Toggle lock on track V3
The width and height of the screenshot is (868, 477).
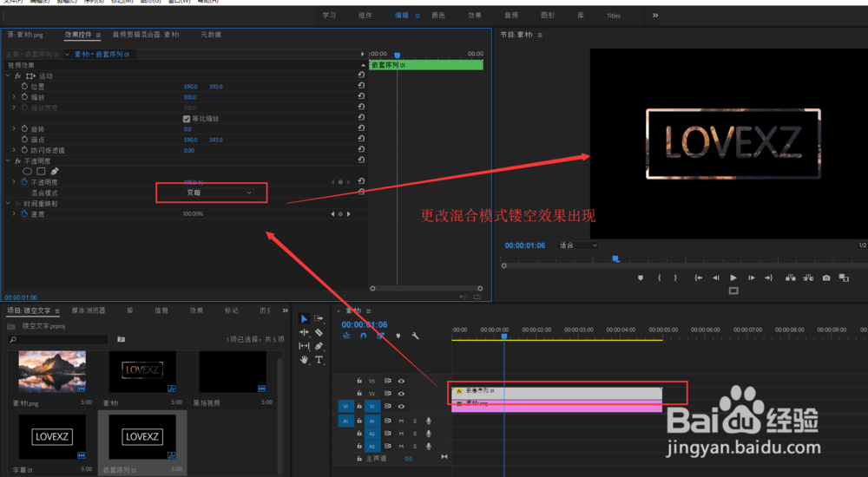tap(359, 381)
